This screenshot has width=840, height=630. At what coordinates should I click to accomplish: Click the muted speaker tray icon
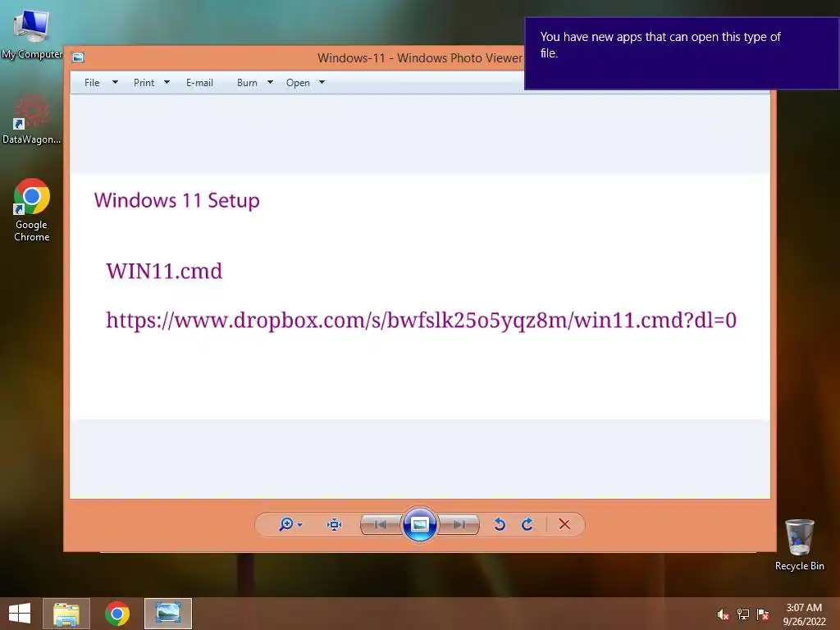click(x=724, y=614)
